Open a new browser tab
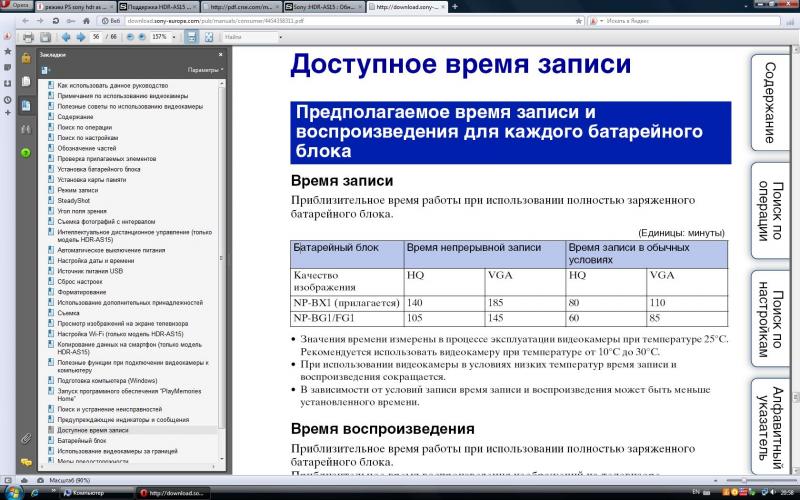 pos(455,7)
